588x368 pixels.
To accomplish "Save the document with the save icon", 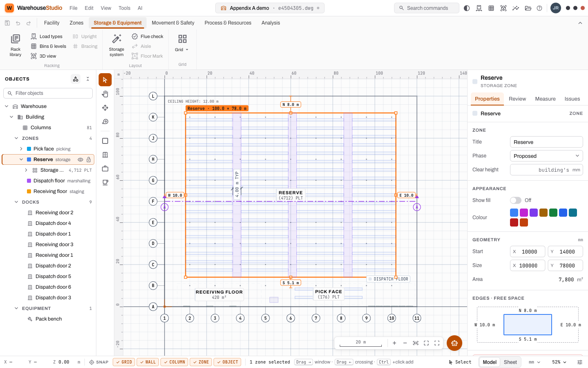I will 7,23.
